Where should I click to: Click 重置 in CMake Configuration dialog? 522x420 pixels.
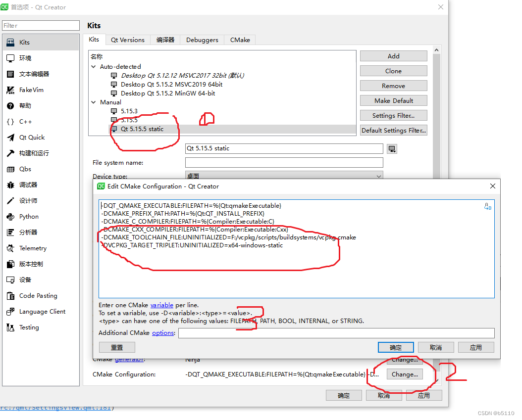pyautogui.click(x=117, y=347)
